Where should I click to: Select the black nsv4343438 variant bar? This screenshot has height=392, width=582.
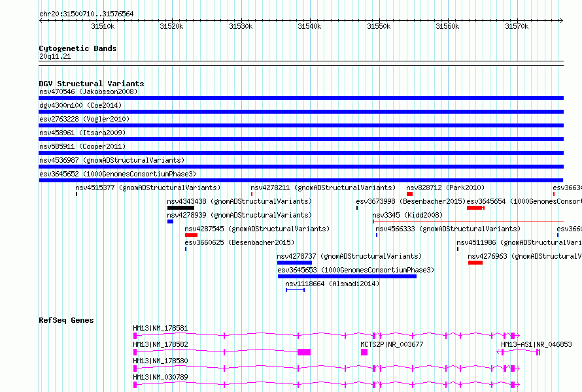click(x=180, y=208)
